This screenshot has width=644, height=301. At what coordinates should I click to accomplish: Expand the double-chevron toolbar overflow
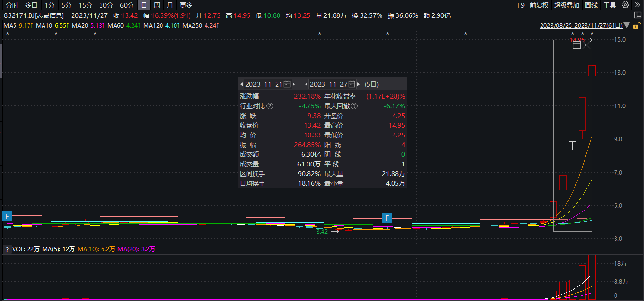(x=638, y=5)
